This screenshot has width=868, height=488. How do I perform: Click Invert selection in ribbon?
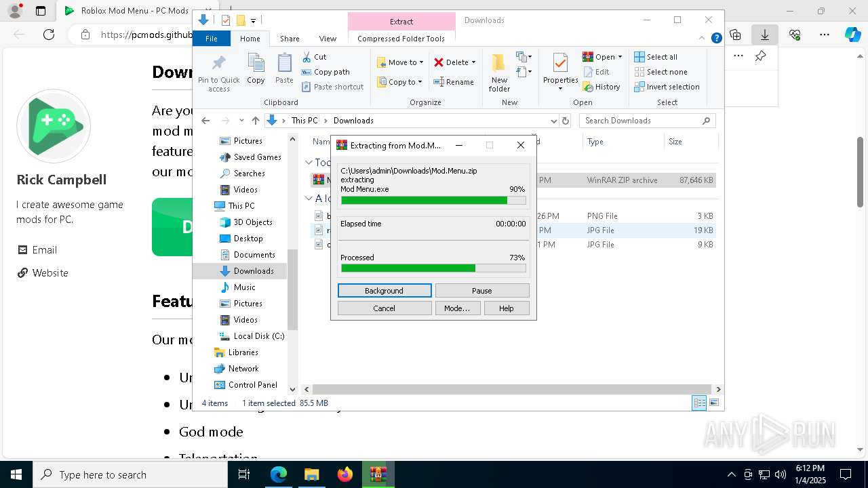[x=667, y=87]
